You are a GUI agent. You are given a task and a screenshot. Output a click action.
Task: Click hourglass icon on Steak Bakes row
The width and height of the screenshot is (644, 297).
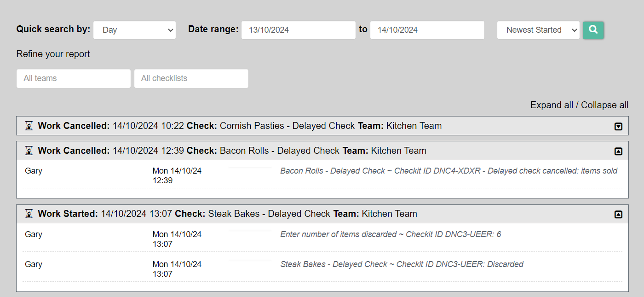point(29,214)
